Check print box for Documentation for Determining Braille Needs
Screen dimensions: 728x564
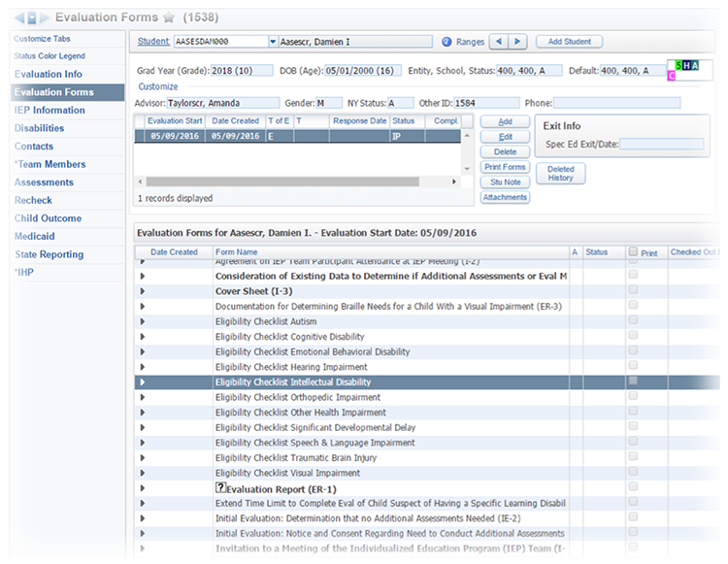[x=633, y=305]
